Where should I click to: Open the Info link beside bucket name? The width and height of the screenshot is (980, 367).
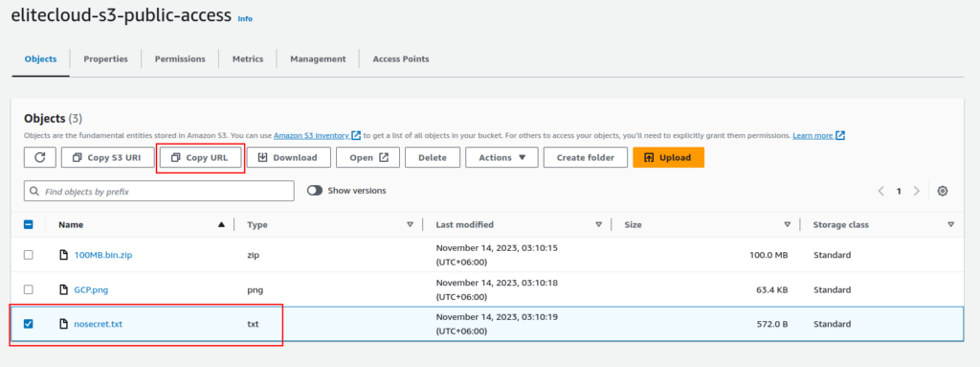(x=245, y=19)
